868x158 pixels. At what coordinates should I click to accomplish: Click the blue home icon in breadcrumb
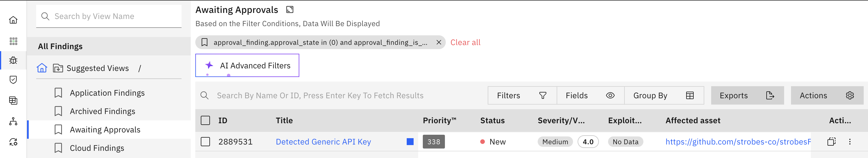(x=42, y=68)
